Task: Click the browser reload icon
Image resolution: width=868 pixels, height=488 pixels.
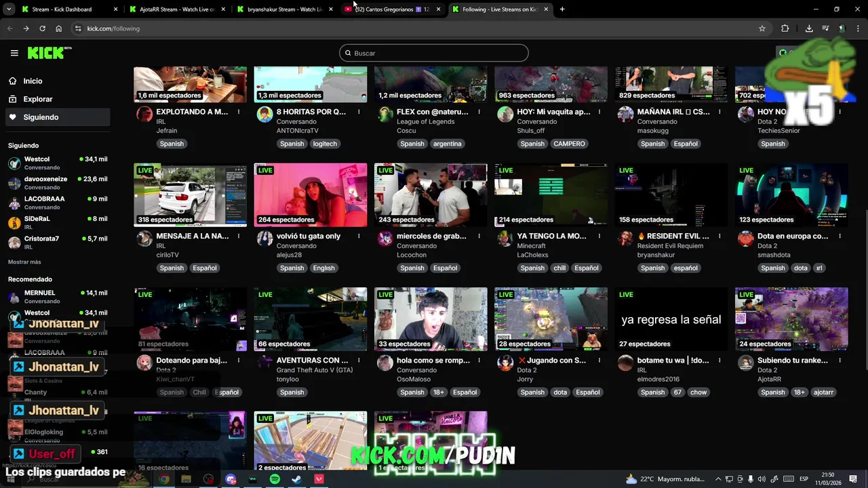Action: click(x=42, y=28)
